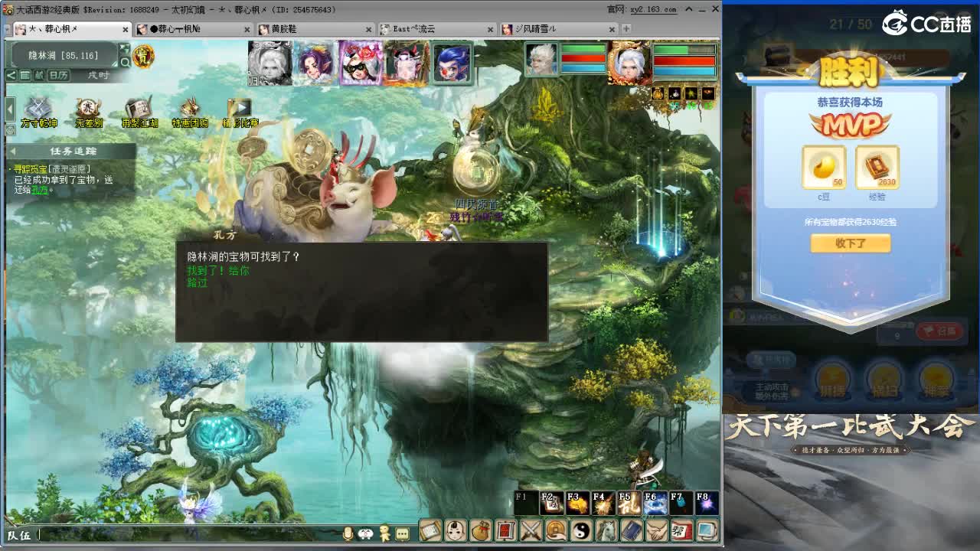Open the inventory bag icon
This screenshot has height=551, width=980.
[481, 530]
